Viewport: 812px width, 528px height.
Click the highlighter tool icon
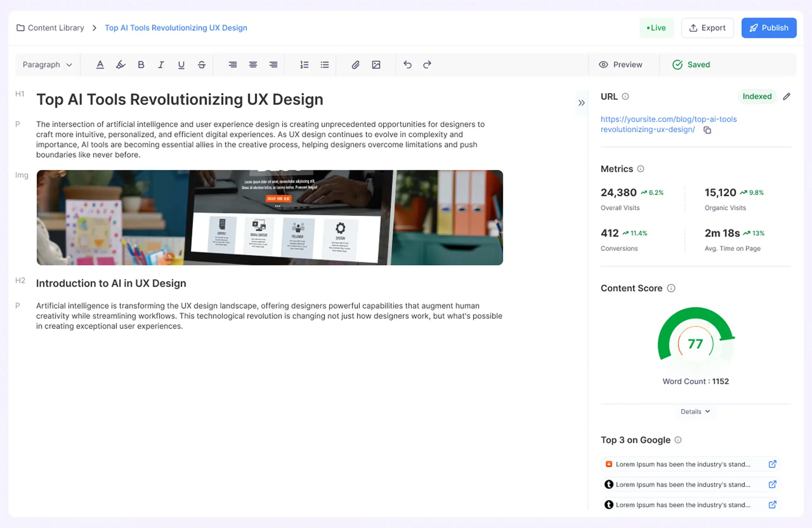coord(121,64)
